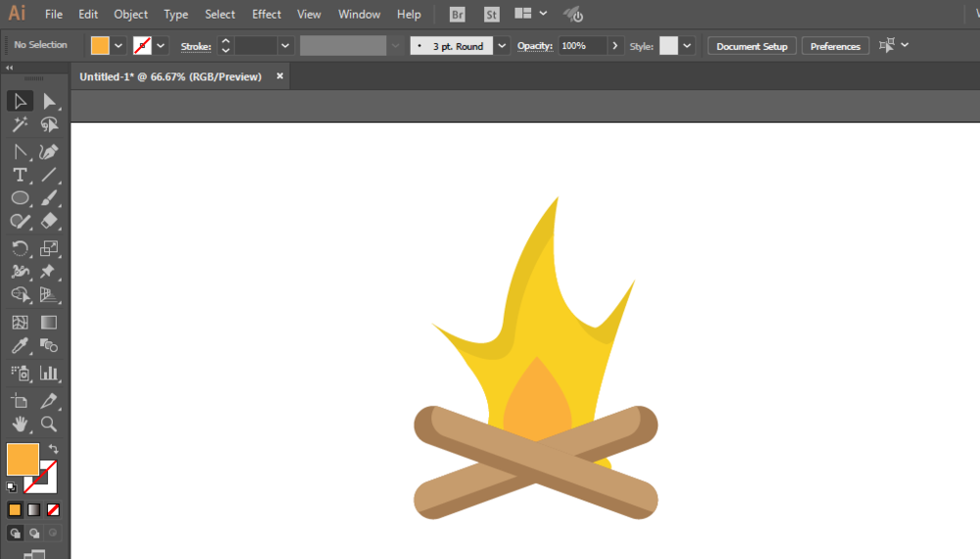Select the Direct Selection tool

click(49, 101)
